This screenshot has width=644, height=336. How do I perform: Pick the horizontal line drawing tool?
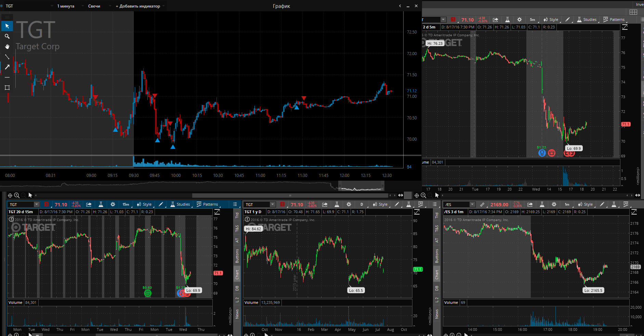point(7,77)
